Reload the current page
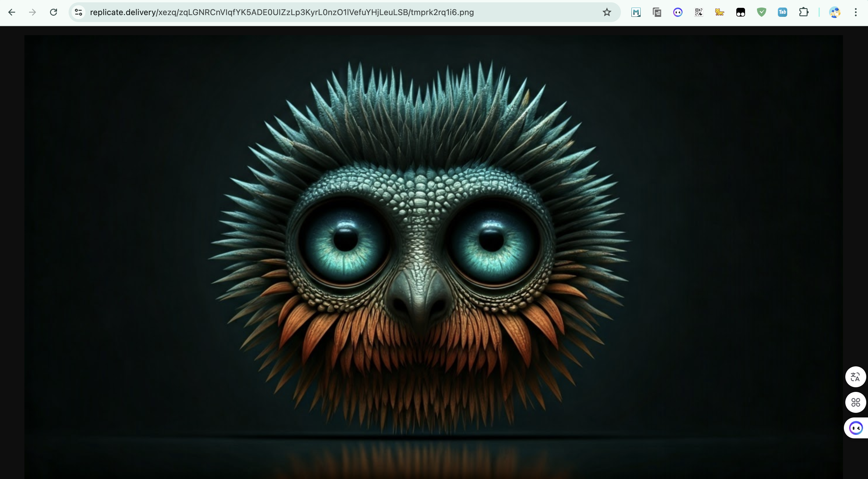This screenshot has width=868, height=479. 53,12
